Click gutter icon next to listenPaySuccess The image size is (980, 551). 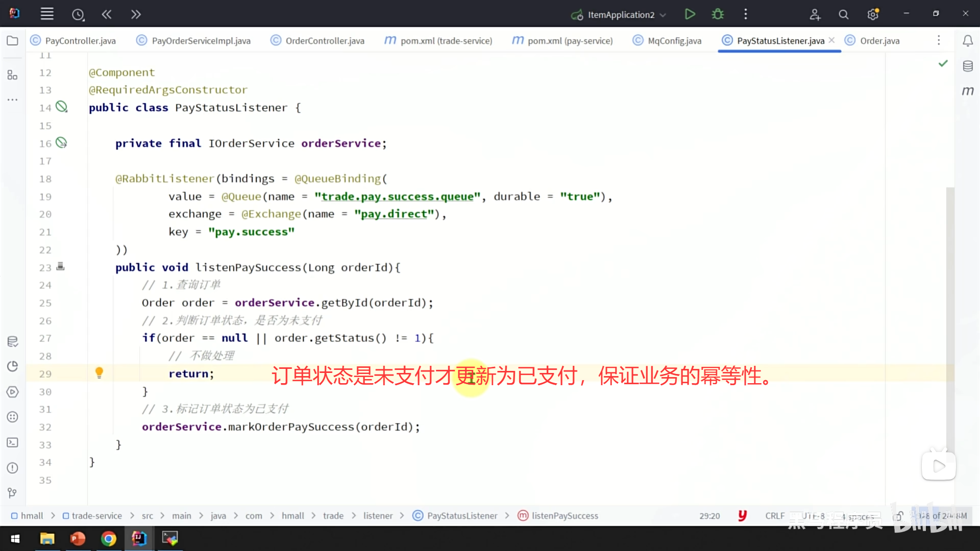tap(60, 266)
